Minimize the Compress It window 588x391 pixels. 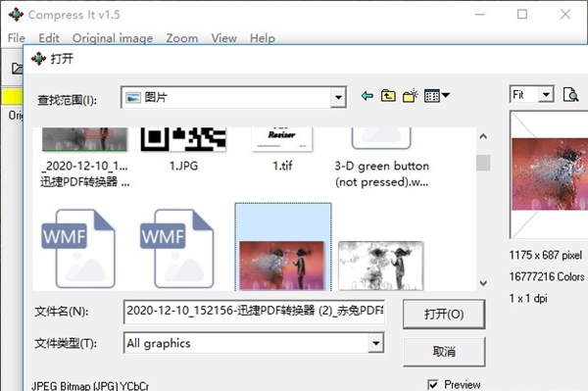[x=480, y=15]
